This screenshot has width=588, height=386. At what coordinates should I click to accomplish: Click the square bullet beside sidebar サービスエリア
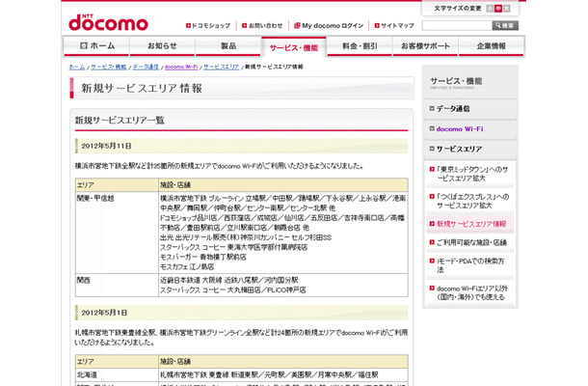tap(432, 149)
